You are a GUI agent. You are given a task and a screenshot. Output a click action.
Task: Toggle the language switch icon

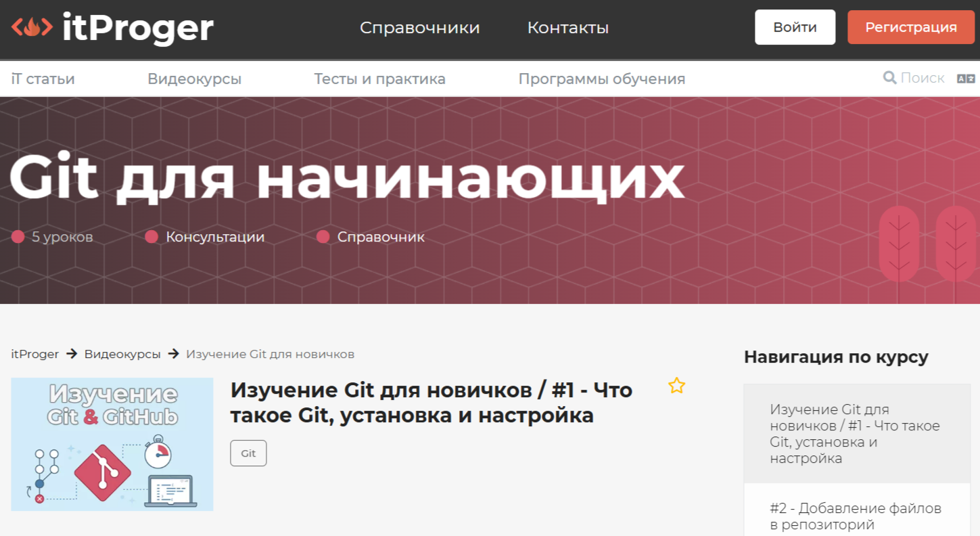click(x=965, y=79)
